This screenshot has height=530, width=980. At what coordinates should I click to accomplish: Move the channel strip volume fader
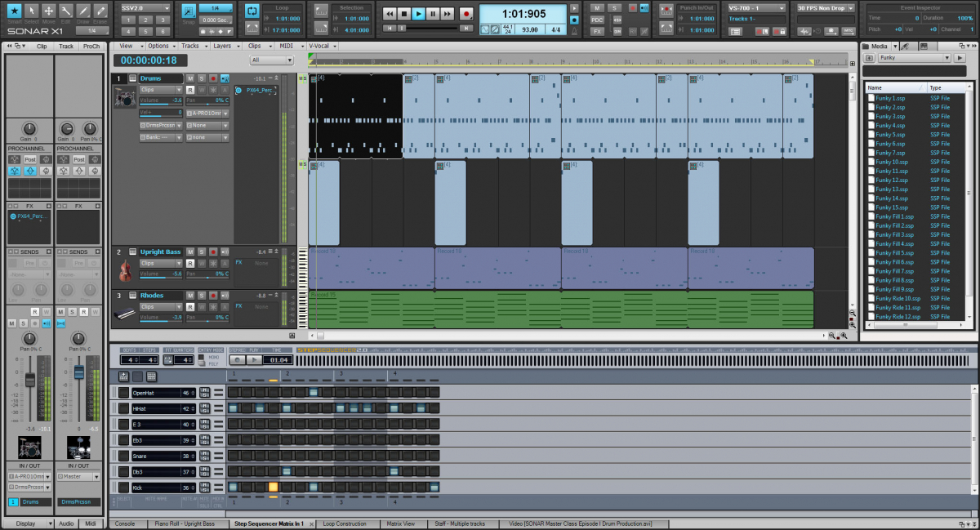pyautogui.click(x=29, y=379)
